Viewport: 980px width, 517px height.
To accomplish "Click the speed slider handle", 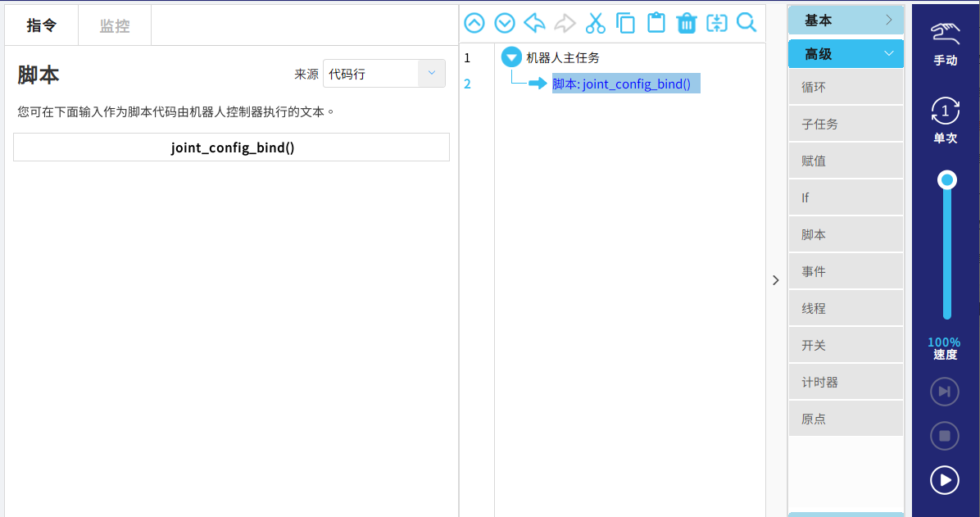I will (947, 179).
